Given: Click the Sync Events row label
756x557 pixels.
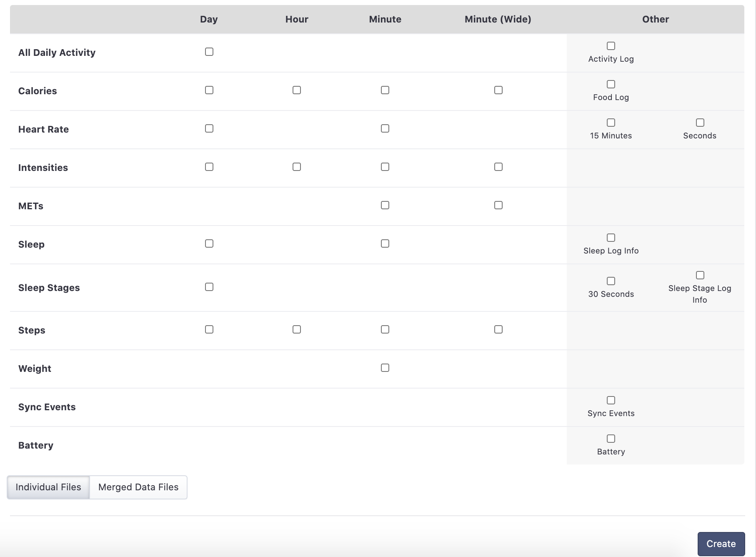Looking at the screenshot, I should 47,407.
